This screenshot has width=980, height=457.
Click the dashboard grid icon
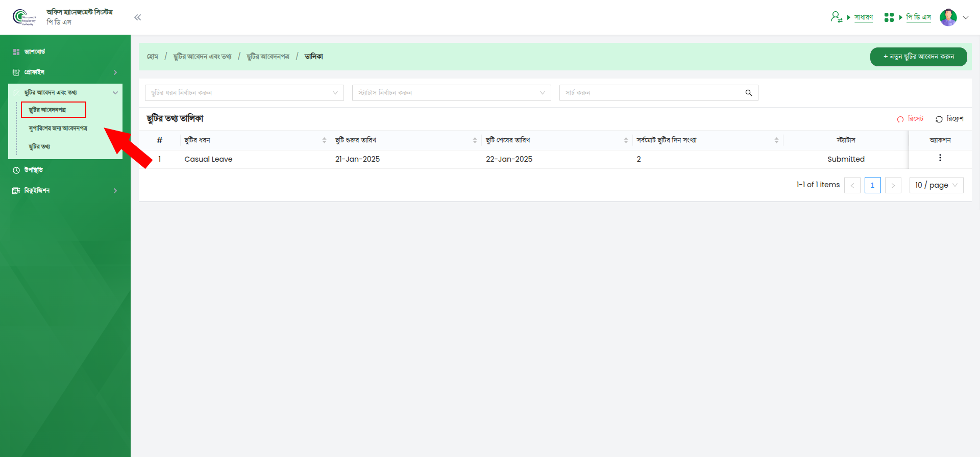tap(16, 52)
